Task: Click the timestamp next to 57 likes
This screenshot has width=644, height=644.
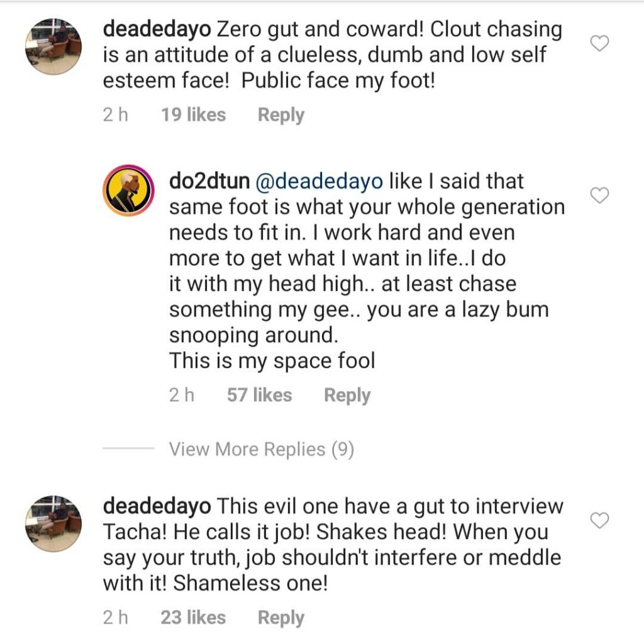Action: (x=182, y=396)
